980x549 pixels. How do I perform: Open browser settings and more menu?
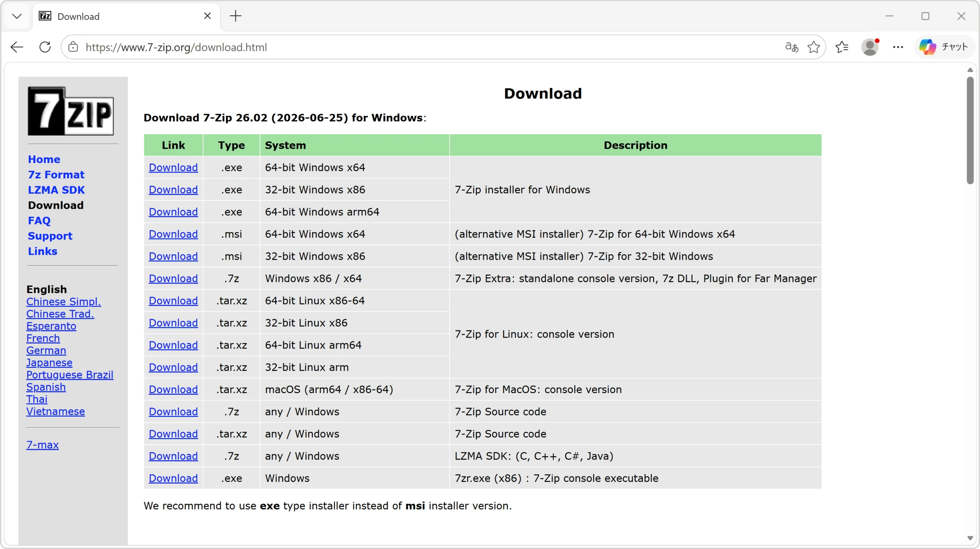[x=898, y=47]
